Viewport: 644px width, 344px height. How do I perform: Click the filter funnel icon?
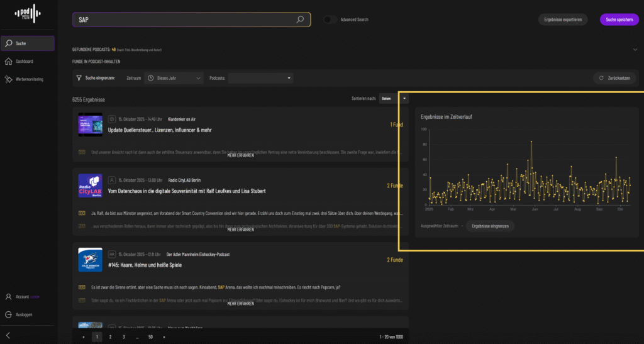coord(78,78)
